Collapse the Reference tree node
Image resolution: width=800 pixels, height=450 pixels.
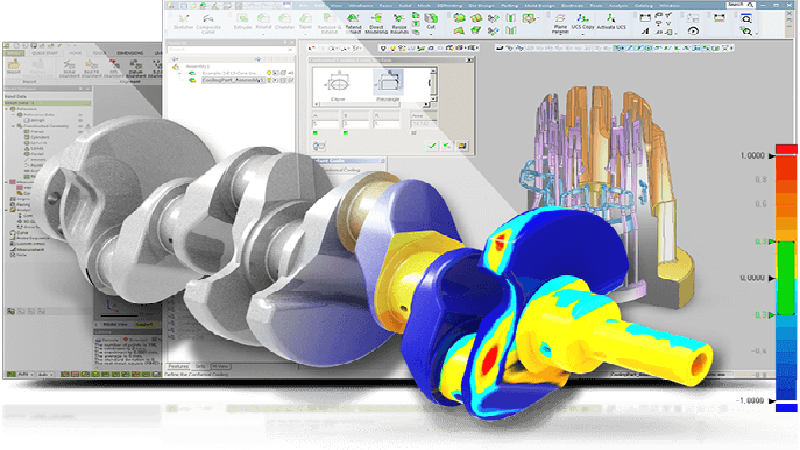tap(7, 109)
